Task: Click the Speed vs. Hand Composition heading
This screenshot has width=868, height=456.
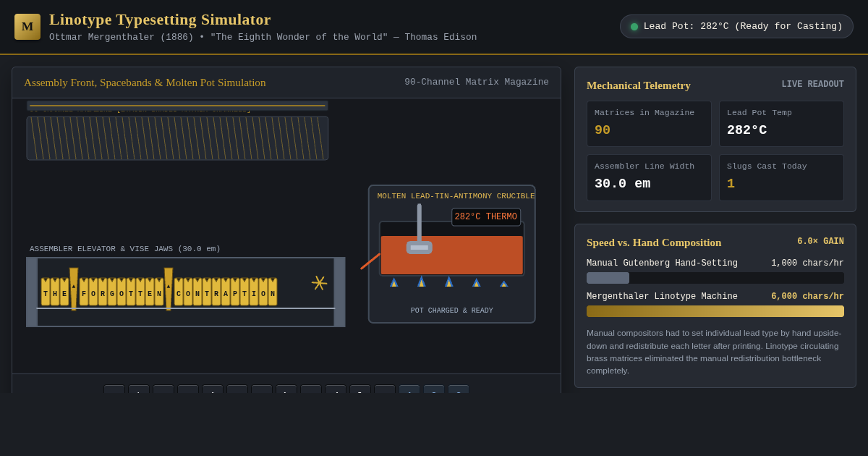Action: [x=654, y=242]
